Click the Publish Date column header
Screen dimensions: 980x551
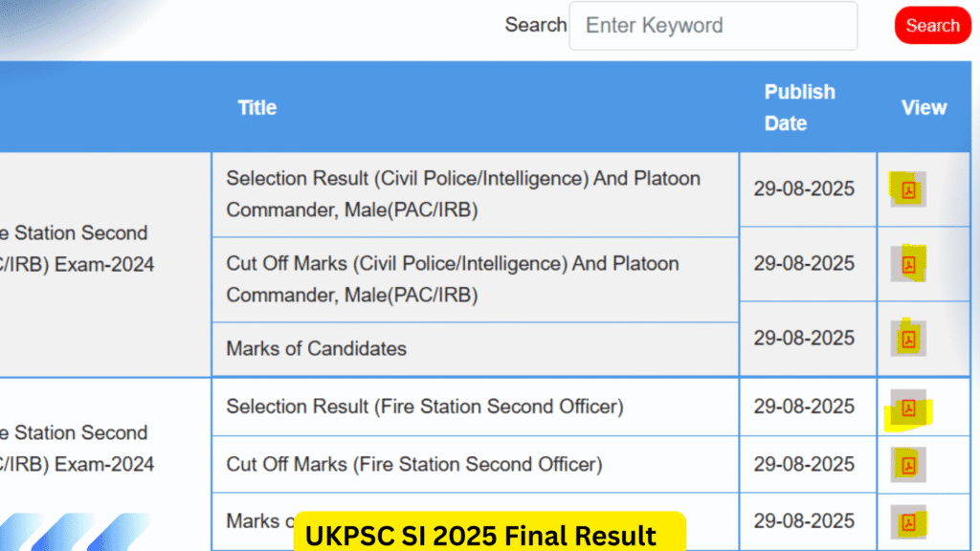point(799,107)
